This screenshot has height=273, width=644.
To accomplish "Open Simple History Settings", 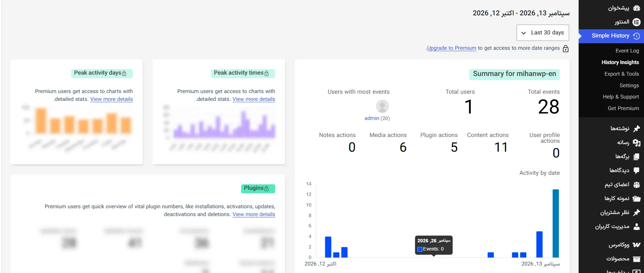I will 629,86.
